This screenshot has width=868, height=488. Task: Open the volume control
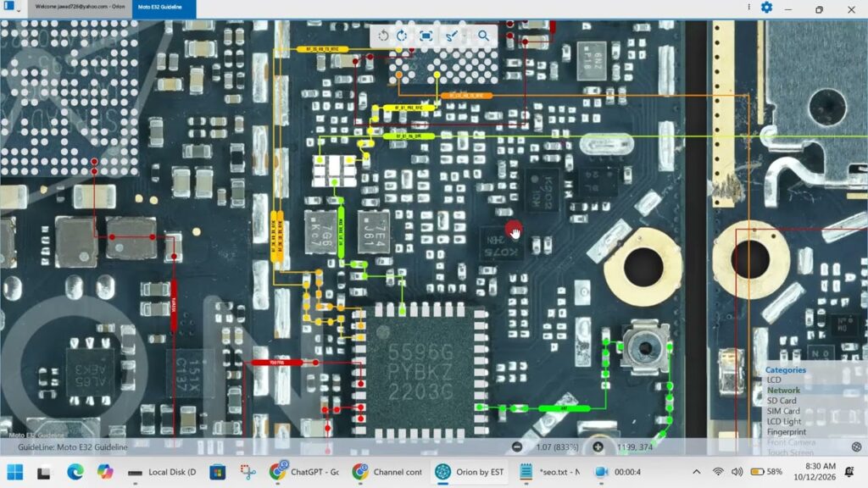(x=737, y=472)
